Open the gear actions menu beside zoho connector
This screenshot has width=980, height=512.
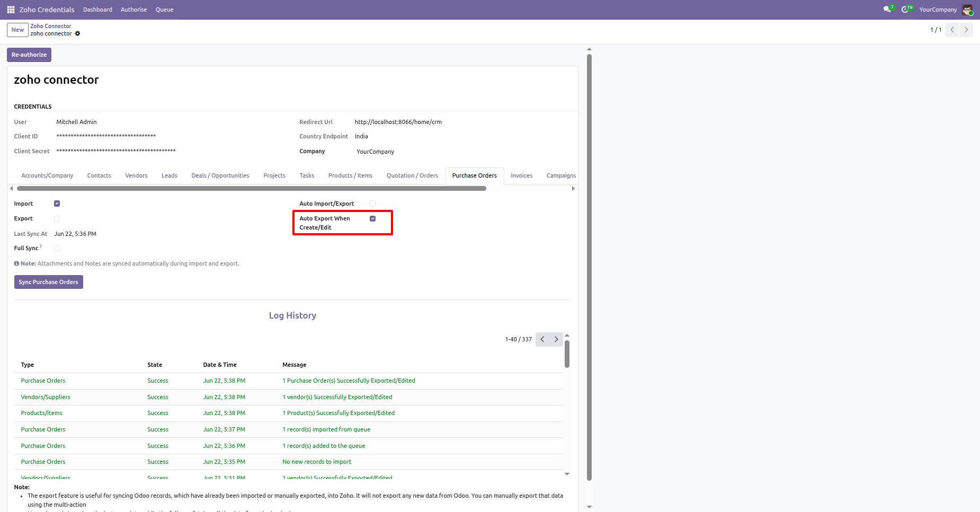pyautogui.click(x=77, y=33)
